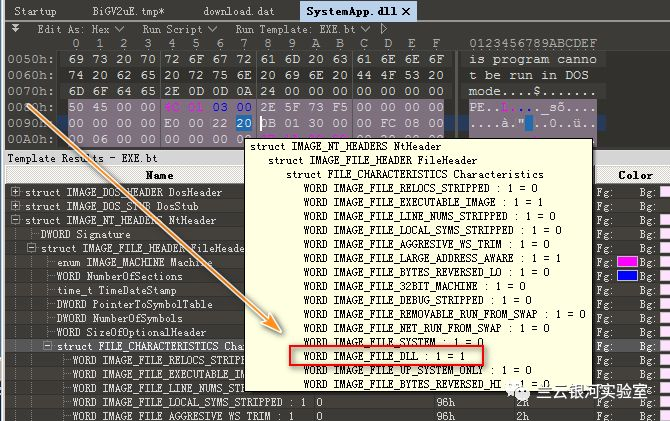Click IMAGE_FILE_32BIT_MACHINE tooltip line
The width and height of the screenshot is (670, 421).
[414, 286]
